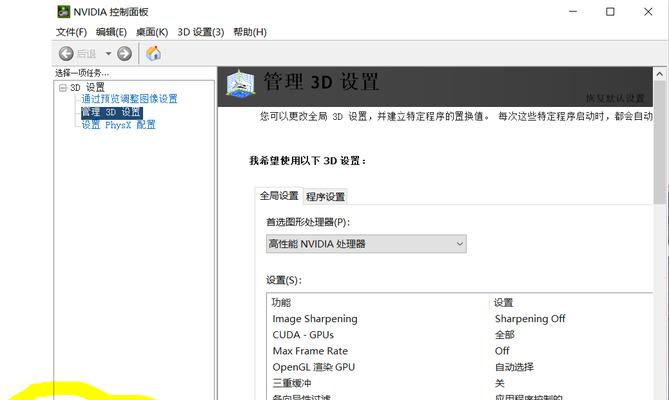Viewport: 669px width, 400px height.
Task: Click 功能 column header
Action: [x=282, y=302]
